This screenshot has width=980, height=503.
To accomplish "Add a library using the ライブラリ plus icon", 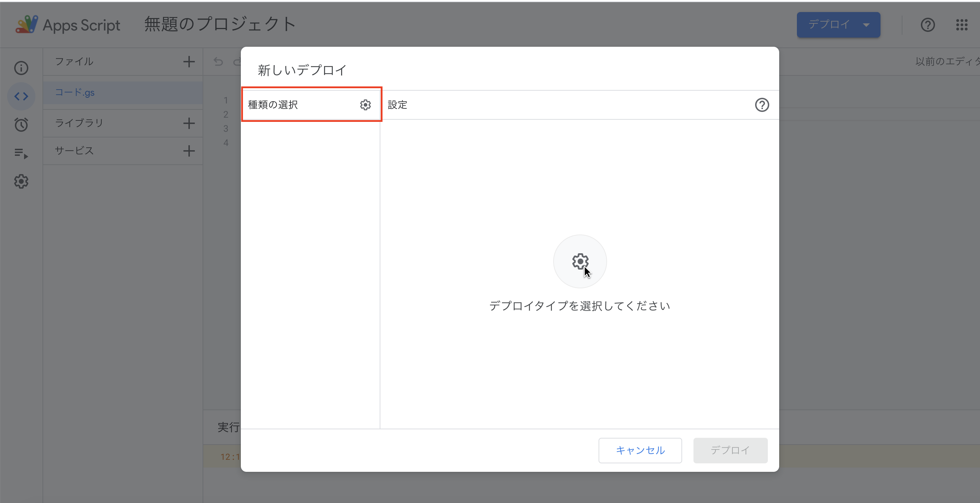I will point(189,123).
